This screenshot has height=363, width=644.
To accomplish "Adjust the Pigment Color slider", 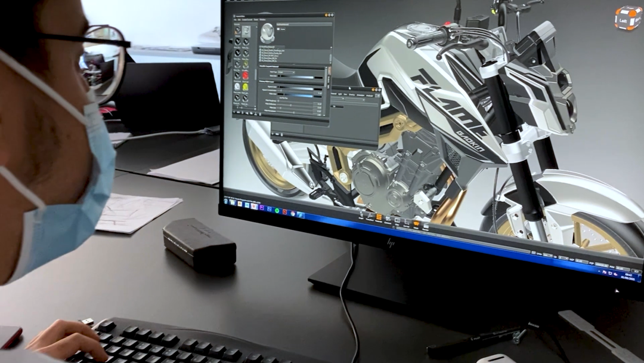I will tap(296, 88).
